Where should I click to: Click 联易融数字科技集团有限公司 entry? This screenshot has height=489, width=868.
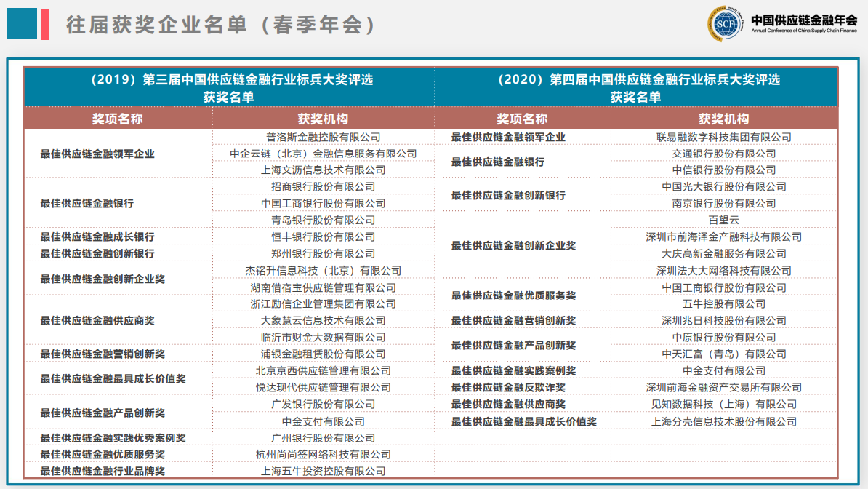tap(723, 137)
